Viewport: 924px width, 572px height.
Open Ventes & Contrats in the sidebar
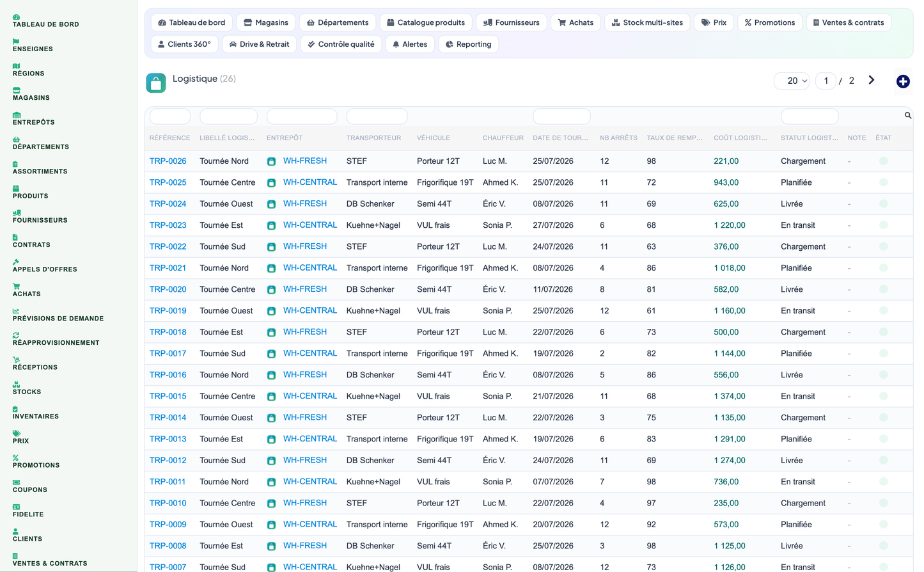click(x=50, y=564)
